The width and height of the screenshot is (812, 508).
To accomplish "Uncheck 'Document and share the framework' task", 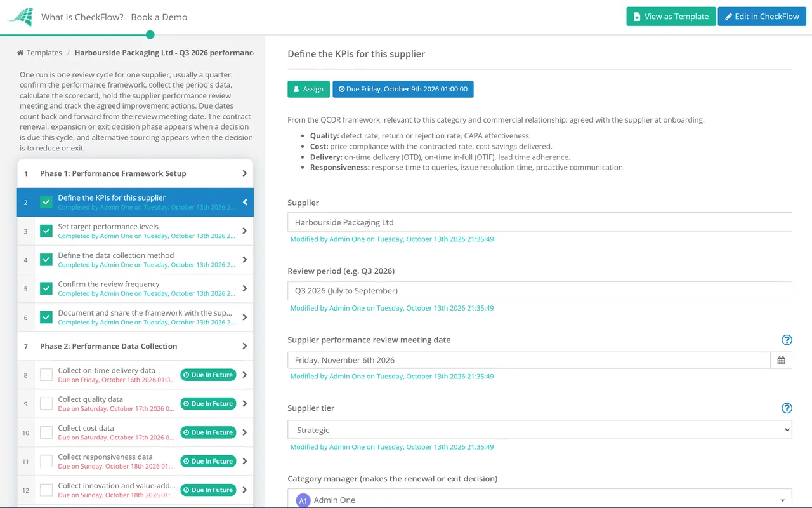I will 46,317.
